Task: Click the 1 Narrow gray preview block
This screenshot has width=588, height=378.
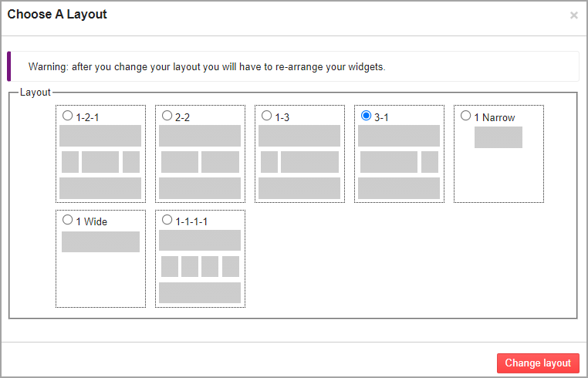Action: [498, 137]
